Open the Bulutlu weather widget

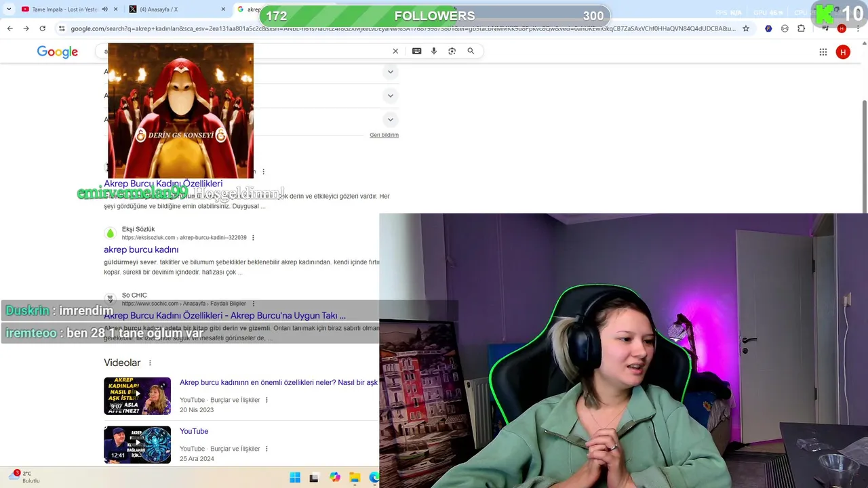(x=23, y=477)
